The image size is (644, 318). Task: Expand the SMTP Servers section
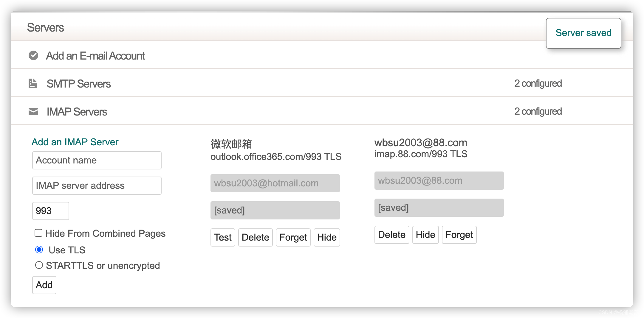[79, 84]
